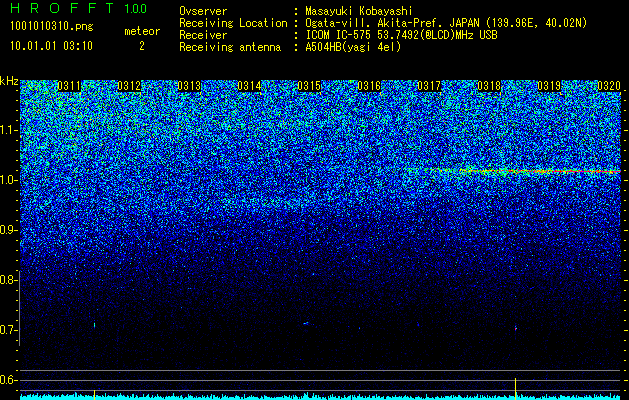Click the meteor echo dot below 0318 marker
Viewport: 629px width, 400px height.
(516, 329)
